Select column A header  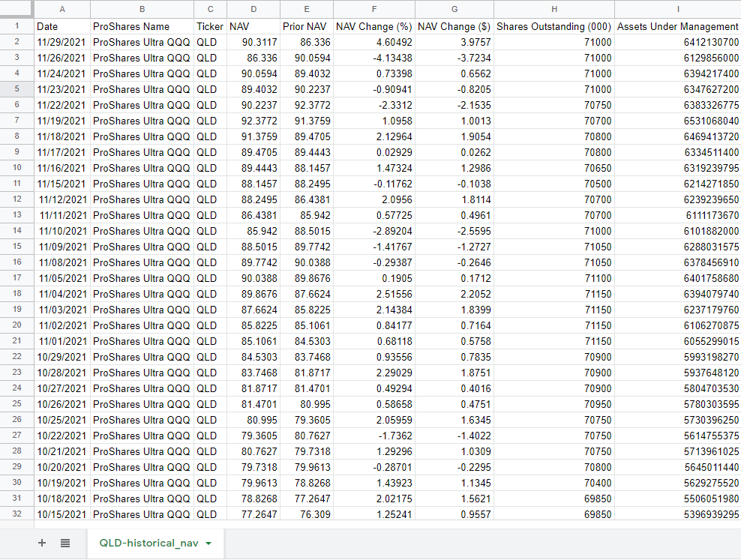[62, 9]
